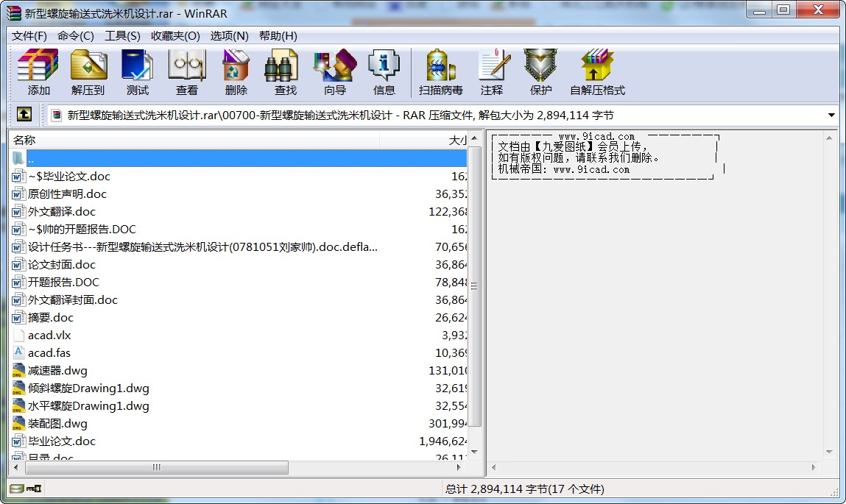Click the status bar total size text
The width and height of the screenshot is (846, 504).
pos(524,489)
